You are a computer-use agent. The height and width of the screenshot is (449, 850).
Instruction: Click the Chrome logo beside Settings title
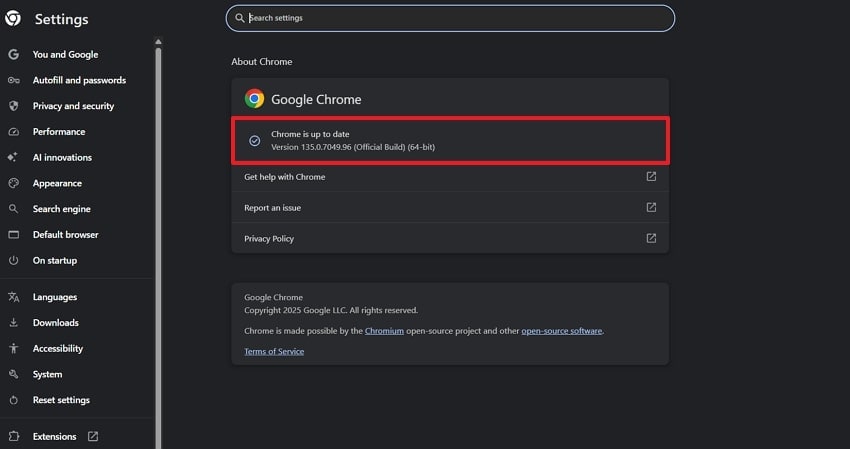13,18
